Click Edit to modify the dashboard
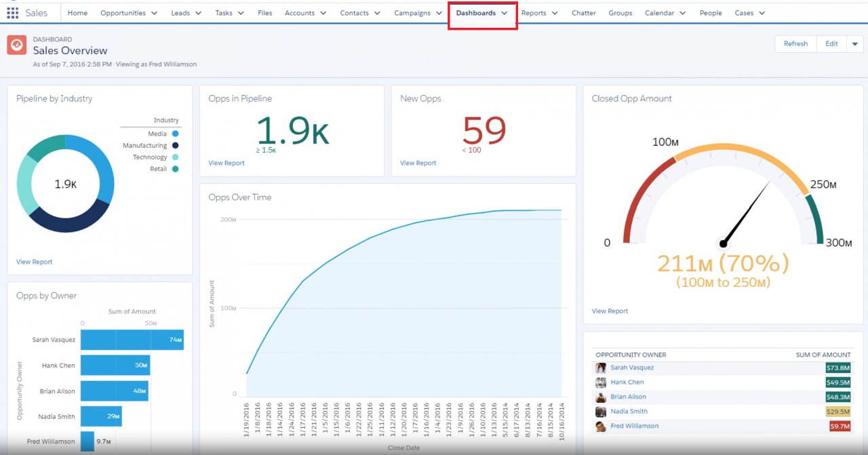The width and height of the screenshot is (868, 455). (x=831, y=43)
